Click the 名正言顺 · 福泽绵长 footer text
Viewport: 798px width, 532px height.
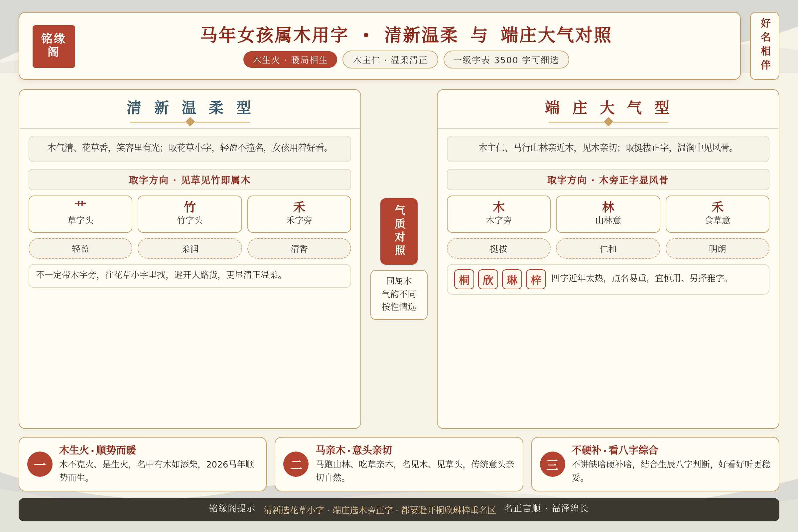click(x=546, y=508)
